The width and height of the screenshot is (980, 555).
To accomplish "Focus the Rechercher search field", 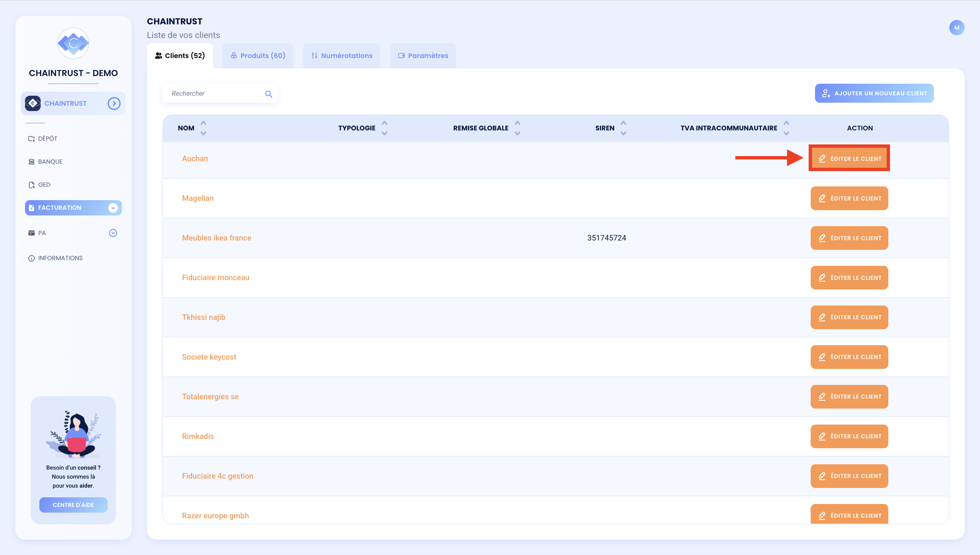I will tap(219, 93).
